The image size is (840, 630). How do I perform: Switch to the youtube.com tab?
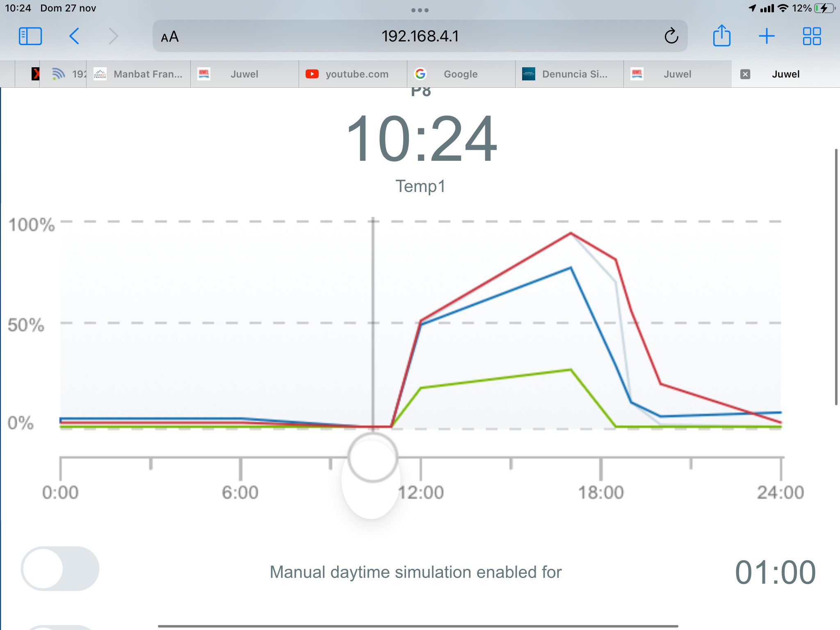click(x=353, y=74)
